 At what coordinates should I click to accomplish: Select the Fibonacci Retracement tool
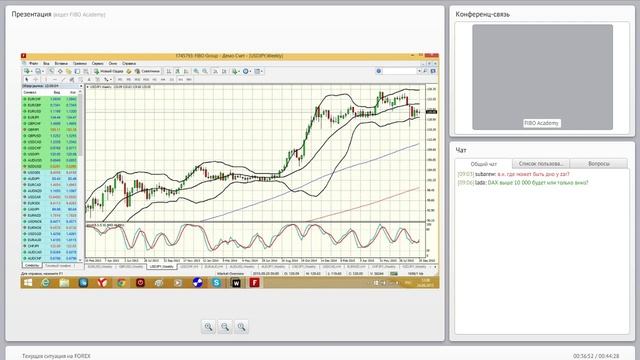click(80, 79)
